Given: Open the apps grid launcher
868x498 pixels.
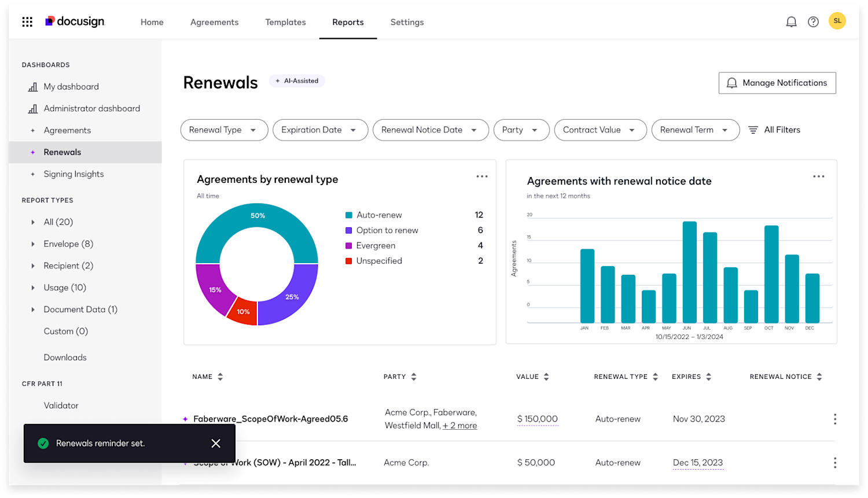Looking at the screenshot, I should [27, 21].
